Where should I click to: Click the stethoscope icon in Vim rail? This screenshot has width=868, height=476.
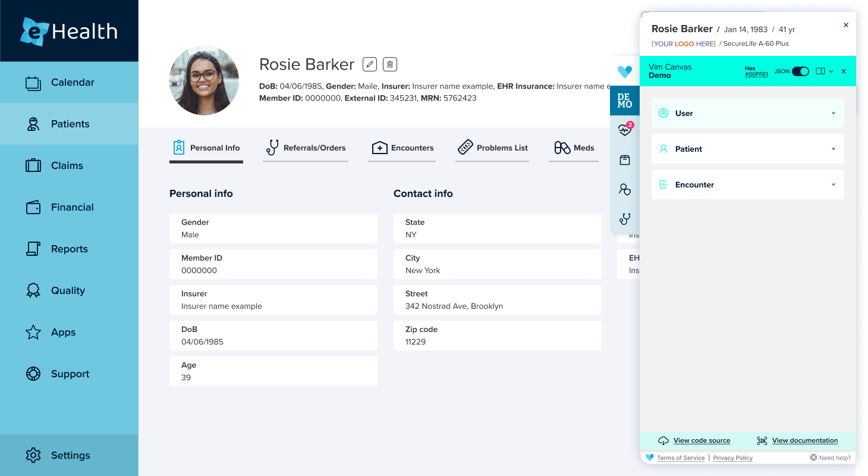click(625, 218)
